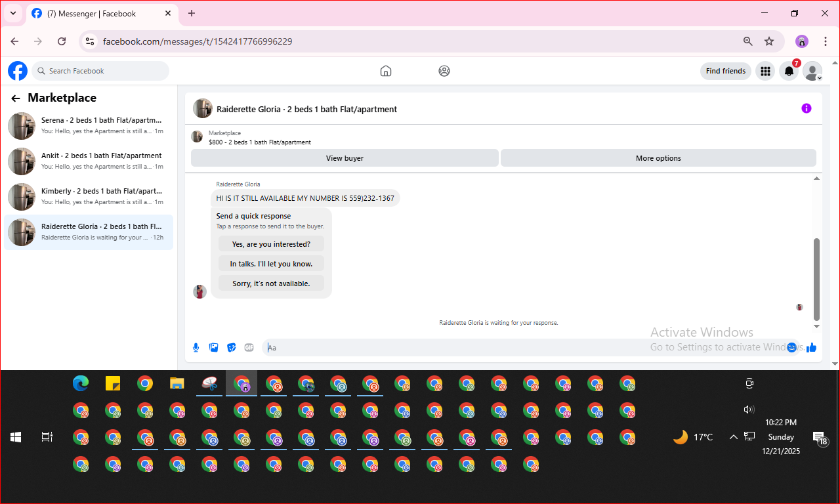Click the chat conversation scrollbar

point(817,279)
